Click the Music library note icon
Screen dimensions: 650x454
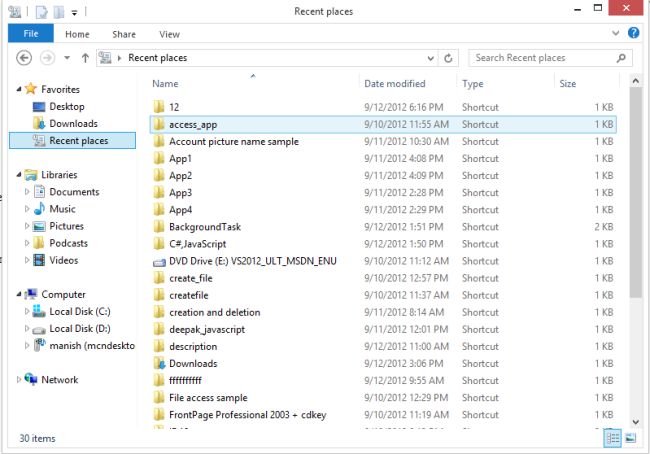pyautogui.click(x=39, y=209)
